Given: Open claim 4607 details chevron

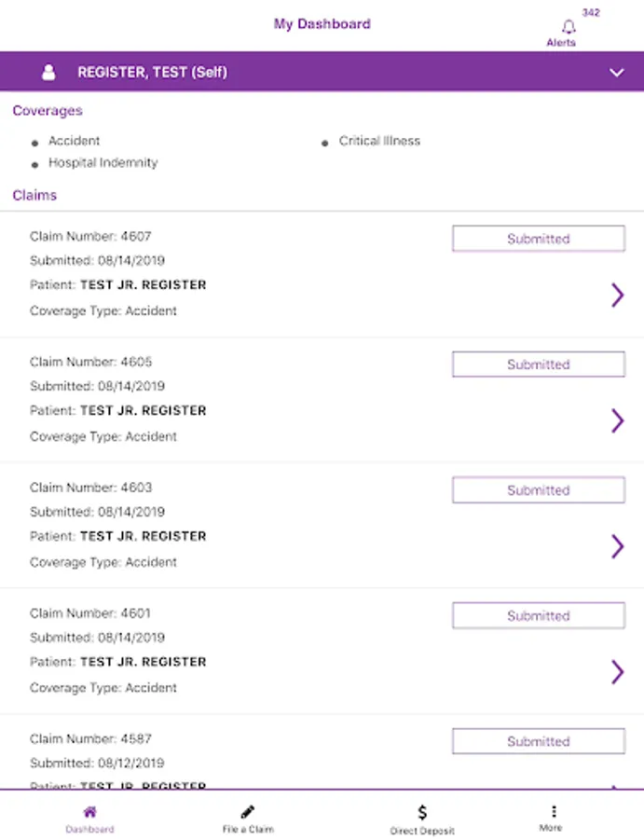Looking at the screenshot, I should (617, 296).
